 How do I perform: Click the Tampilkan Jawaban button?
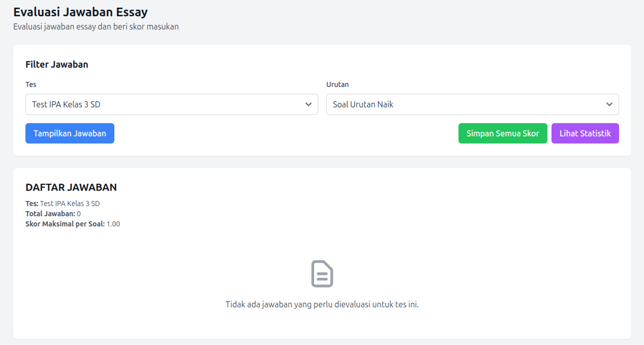pyautogui.click(x=70, y=133)
